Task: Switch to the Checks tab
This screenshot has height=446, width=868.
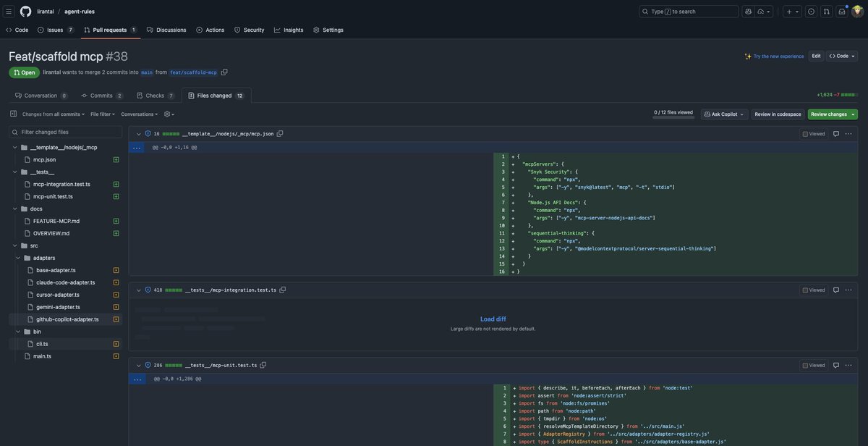Action: (155, 96)
